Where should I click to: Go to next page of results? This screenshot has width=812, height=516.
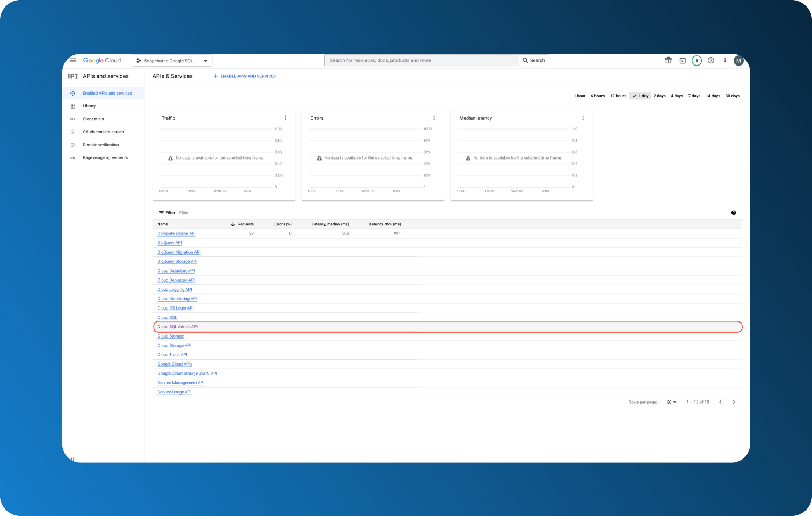pos(734,402)
